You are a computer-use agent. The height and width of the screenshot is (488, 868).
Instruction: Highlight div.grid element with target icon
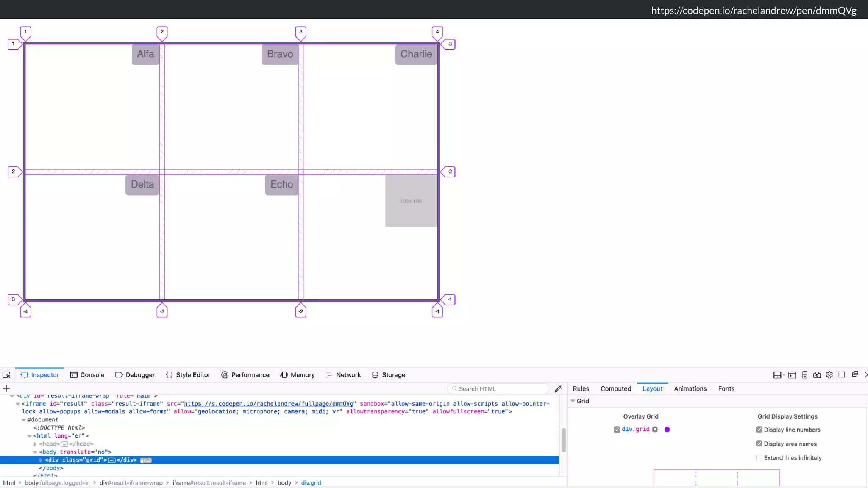pos(655,429)
